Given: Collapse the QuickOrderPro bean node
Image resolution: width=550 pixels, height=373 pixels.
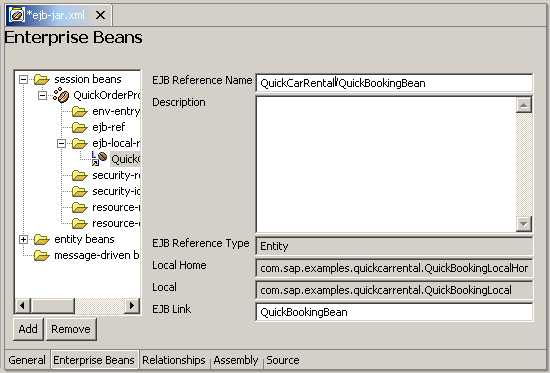Looking at the screenshot, I should coord(42,95).
